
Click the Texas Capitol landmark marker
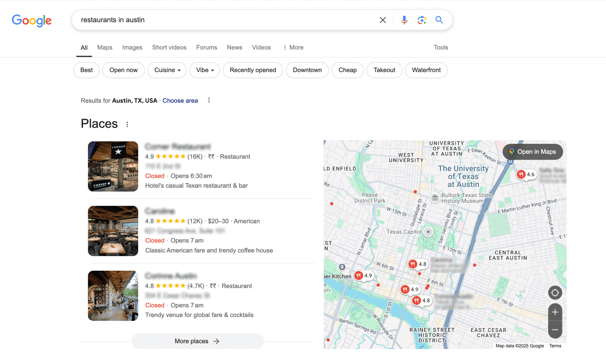click(428, 232)
